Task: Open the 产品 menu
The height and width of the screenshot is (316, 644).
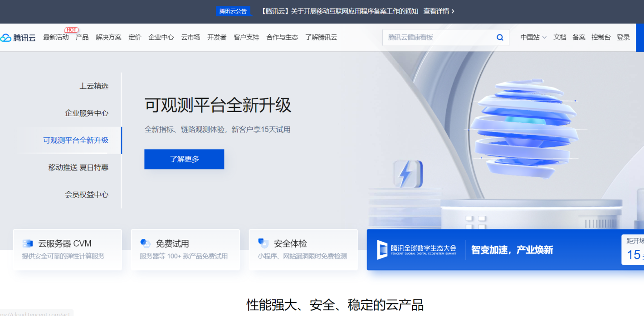Action: click(82, 37)
